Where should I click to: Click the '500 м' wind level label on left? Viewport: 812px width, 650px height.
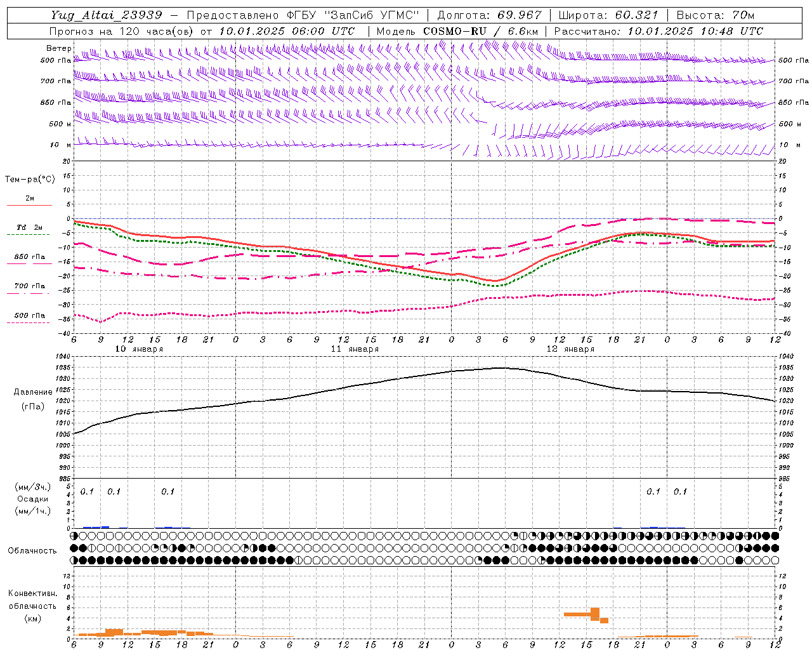tap(60, 124)
